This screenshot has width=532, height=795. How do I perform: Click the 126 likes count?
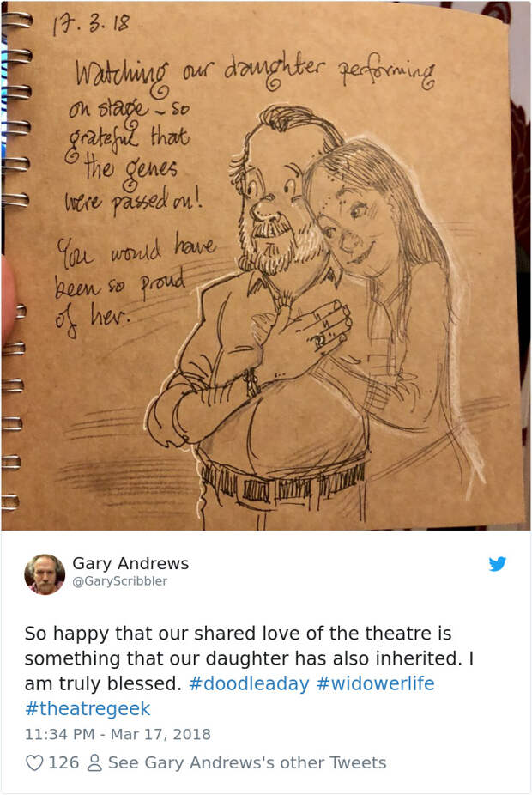point(63,762)
